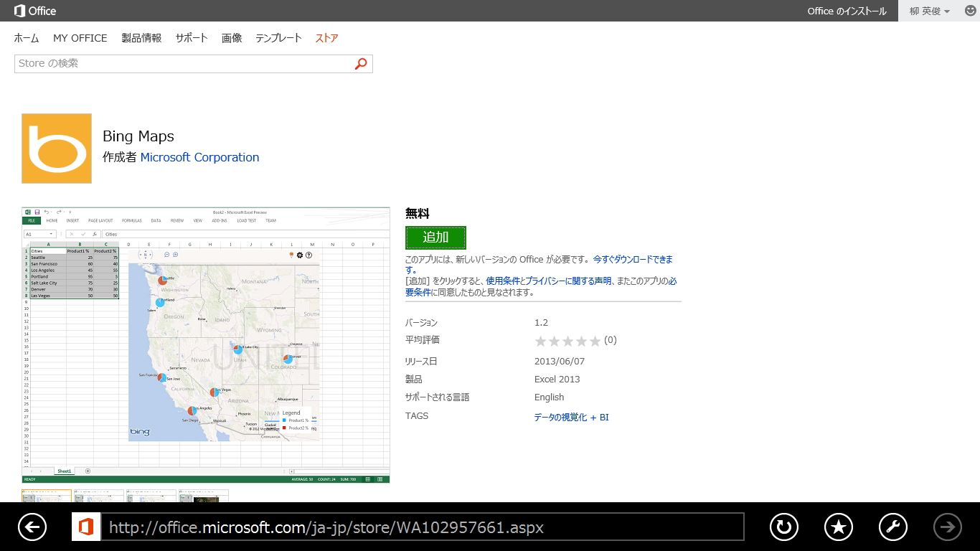Switch to the ストア tab

tap(326, 38)
